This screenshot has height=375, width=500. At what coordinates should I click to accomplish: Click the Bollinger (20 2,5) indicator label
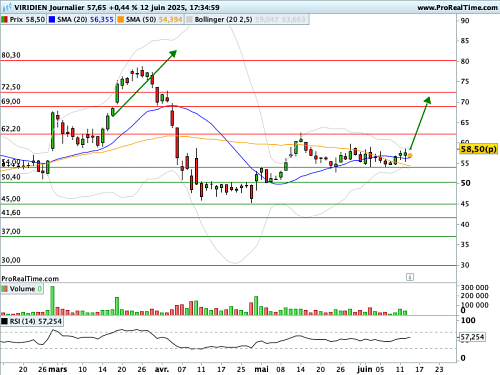pos(223,20)
